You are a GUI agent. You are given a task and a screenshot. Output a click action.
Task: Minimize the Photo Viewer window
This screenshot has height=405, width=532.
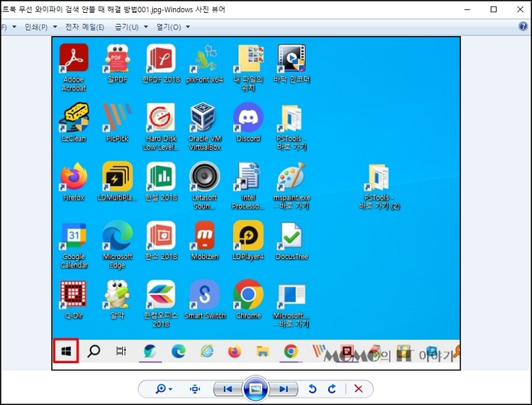[468, 9]
